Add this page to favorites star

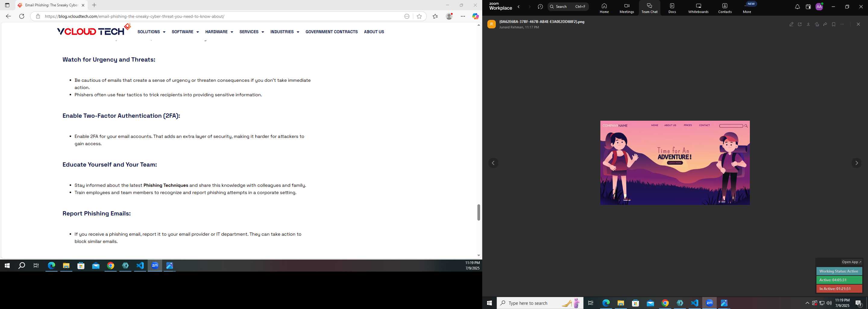[x=419, y=16]
